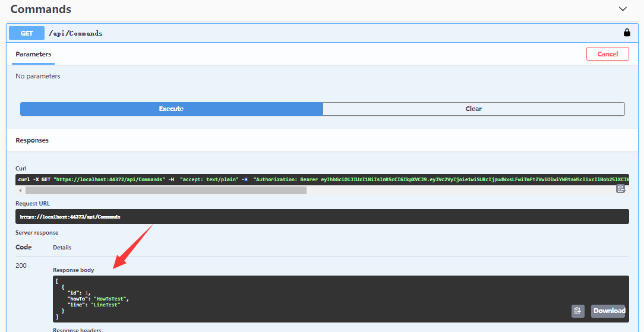The width and height of the screenshot is (644, 332).
Task: Collapse the Commands section chevron
Action: click(x=623, y=9)
